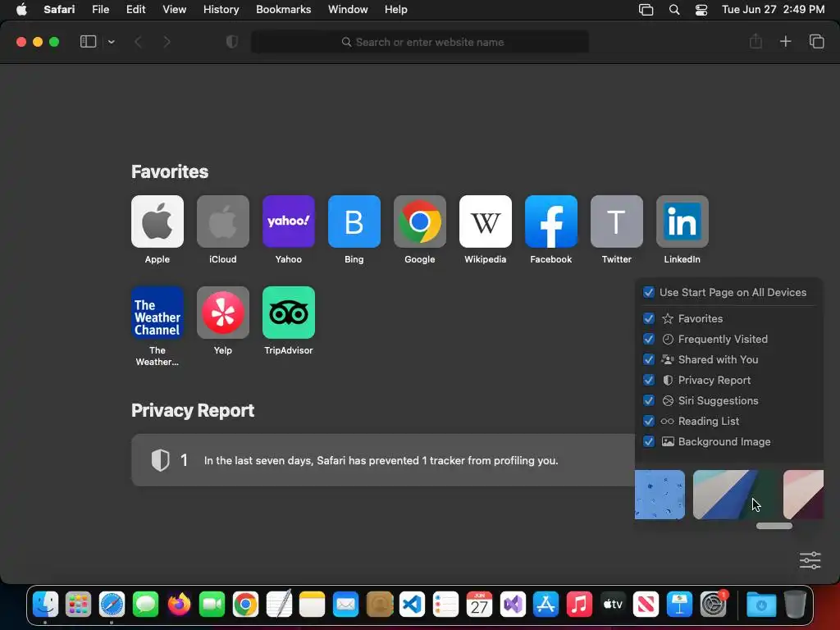Open Control Center in menu bar
This screenshot has width=840, height=630.
701,10
